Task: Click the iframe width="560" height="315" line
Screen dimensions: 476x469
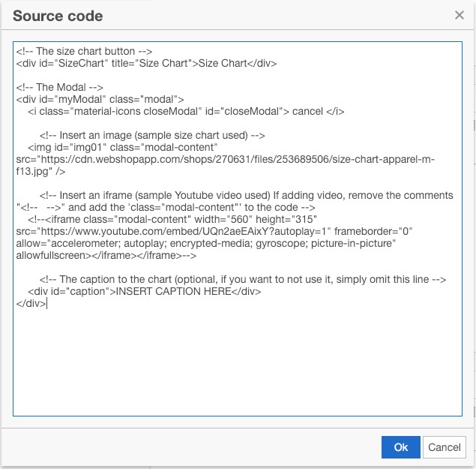Action: point(172,219)
